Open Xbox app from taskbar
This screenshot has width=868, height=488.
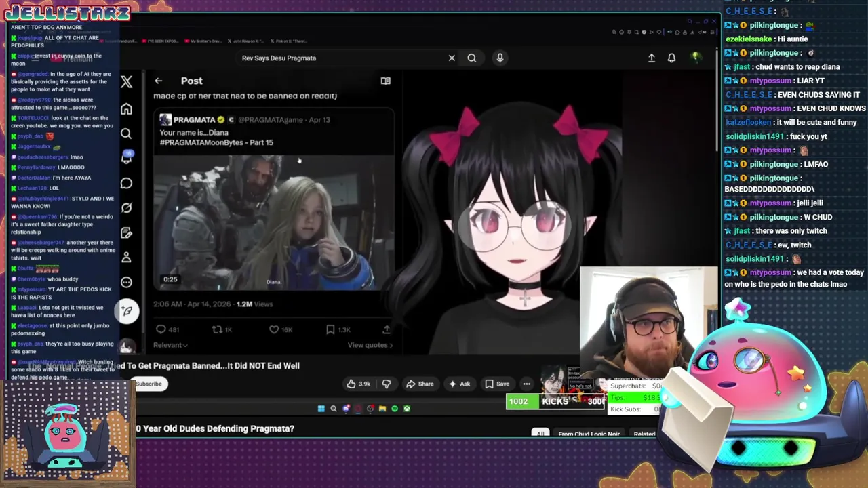tap(407, 409)
